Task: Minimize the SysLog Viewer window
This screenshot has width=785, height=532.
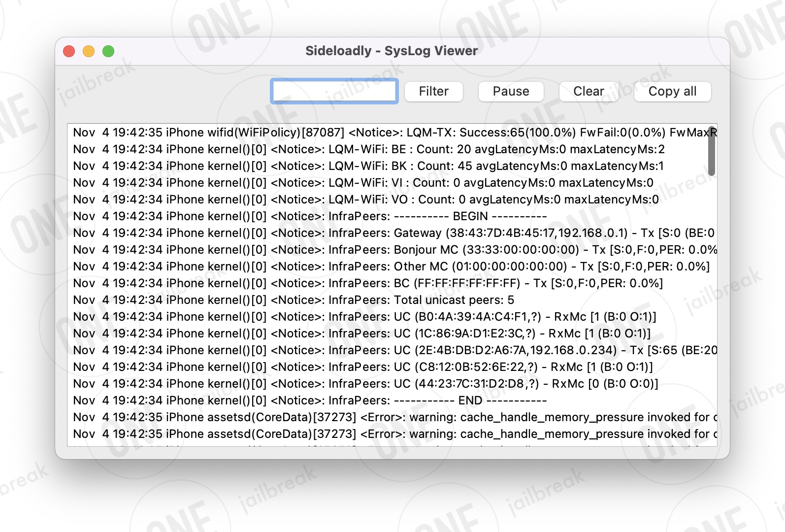Action: click(x=89, y=51)
